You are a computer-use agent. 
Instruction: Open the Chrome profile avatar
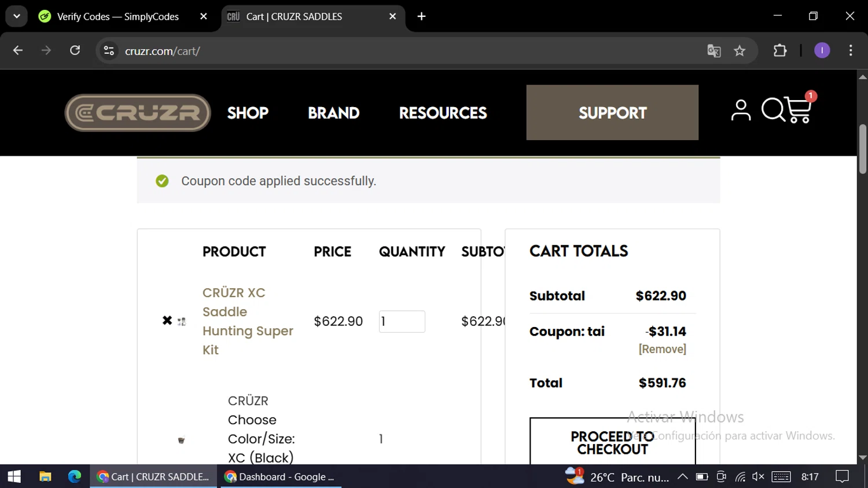coord(822,51)
